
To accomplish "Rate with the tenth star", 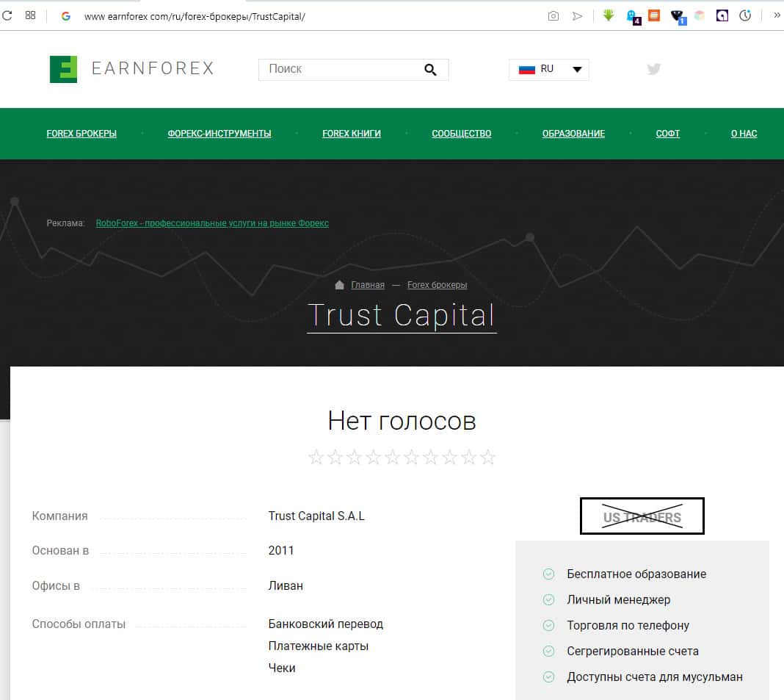I will point(487,457).
